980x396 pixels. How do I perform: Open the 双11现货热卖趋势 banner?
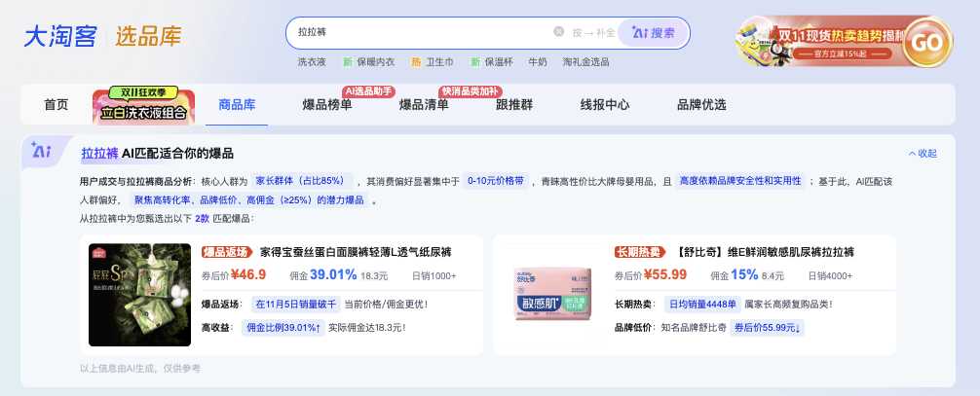[844, 42]
